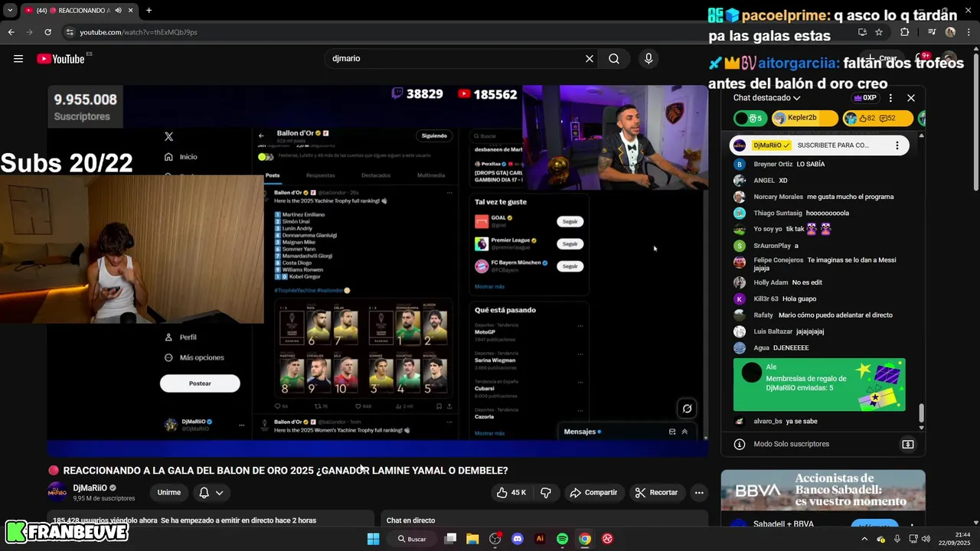The image size is (980, 551).
Task: Open the DjMaRiiO channel name link
Action: pos(90,487)
